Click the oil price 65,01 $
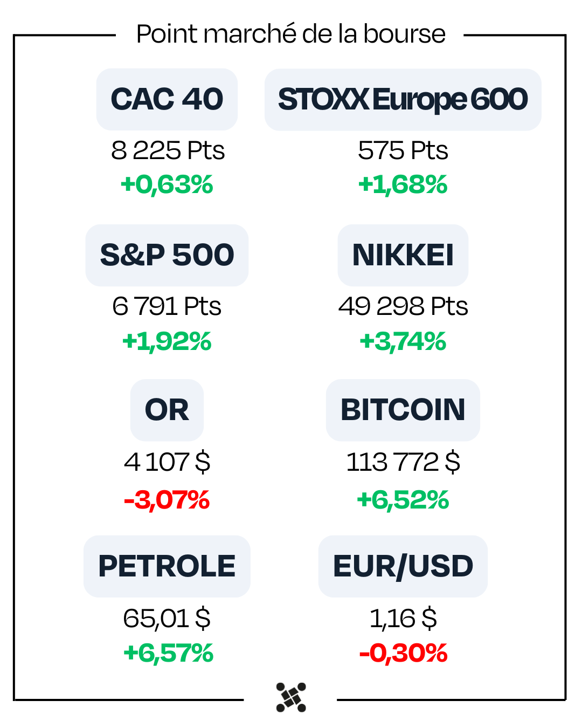582x728 pixels. pyautogui.click(x=167, y=618)
